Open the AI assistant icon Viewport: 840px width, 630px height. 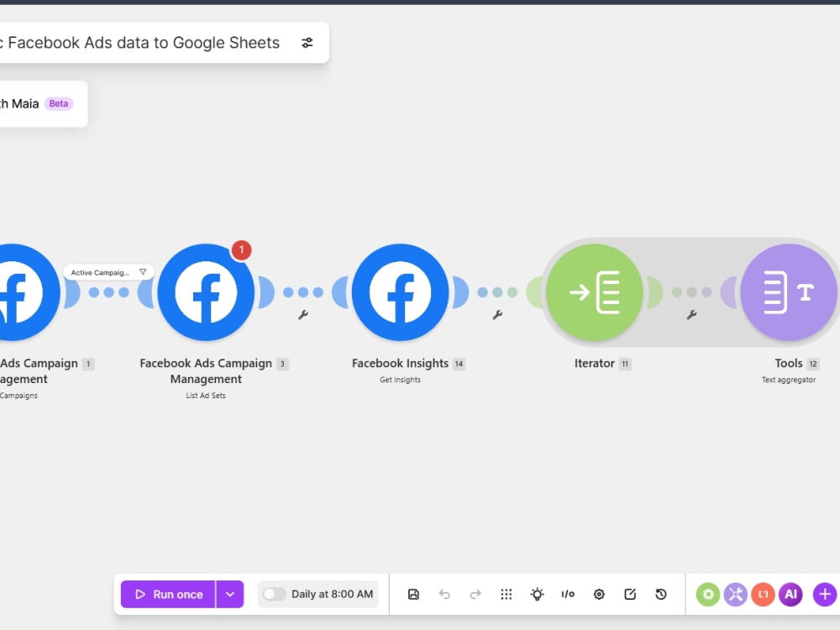(x=790, y=594)
